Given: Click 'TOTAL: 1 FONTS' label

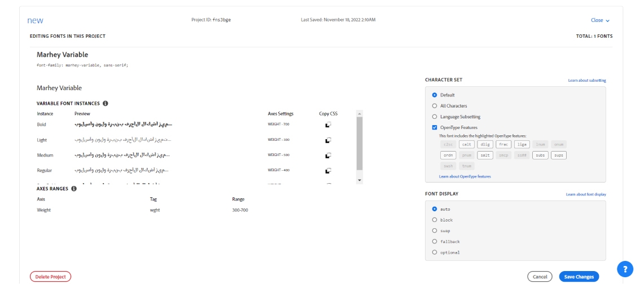Looking at the screenshot, I should click(x=594, y=36).
